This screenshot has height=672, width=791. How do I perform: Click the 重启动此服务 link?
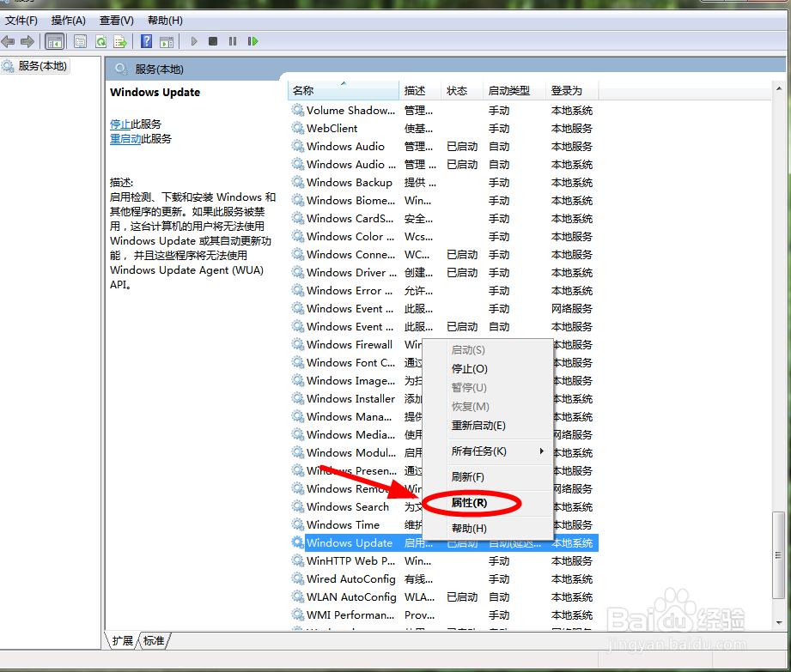tap(126, 138)
